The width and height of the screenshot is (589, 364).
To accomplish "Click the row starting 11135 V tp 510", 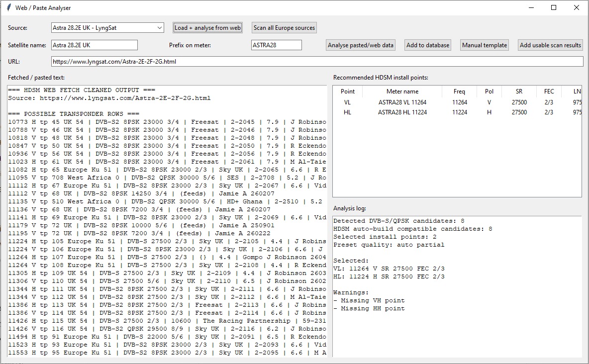I will click(165, 202).
